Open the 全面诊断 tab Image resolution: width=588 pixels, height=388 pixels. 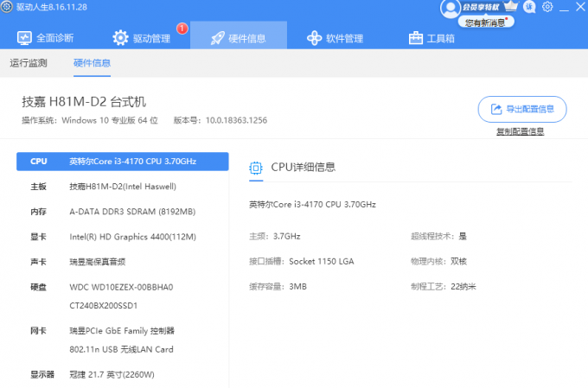pos(45,38)
